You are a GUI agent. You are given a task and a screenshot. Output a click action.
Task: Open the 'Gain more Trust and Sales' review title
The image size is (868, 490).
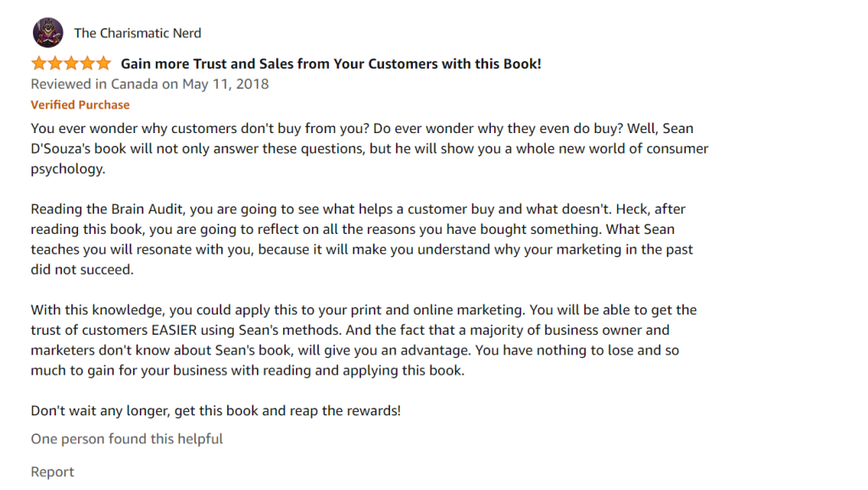coord(331,64)
